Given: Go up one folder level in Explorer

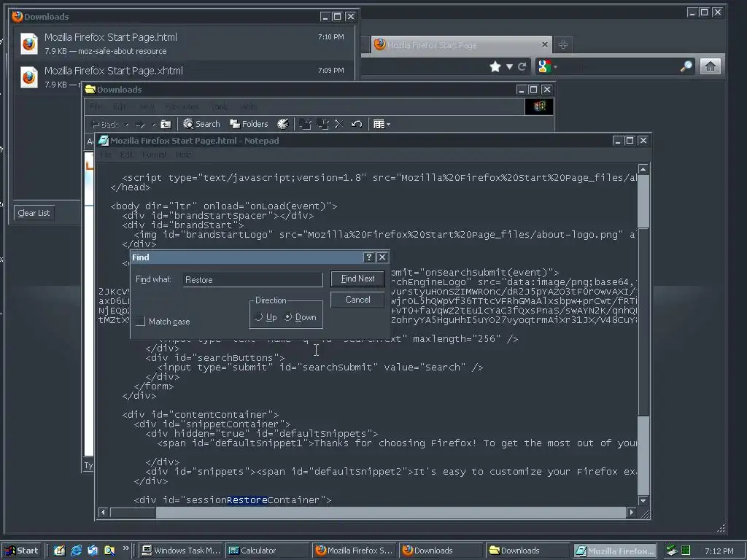Looking at the screenshot, I should (x=166, y=124).
